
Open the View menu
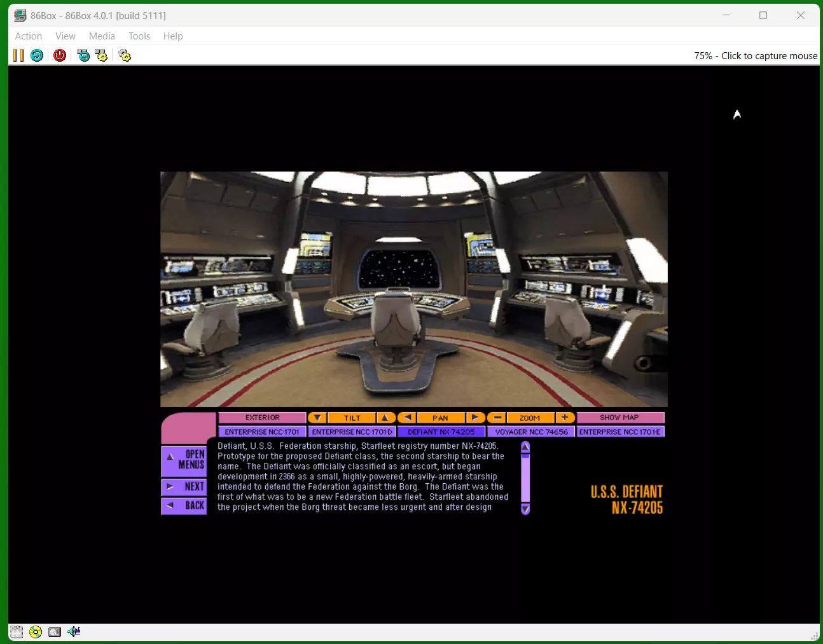(x=66, y=36)
